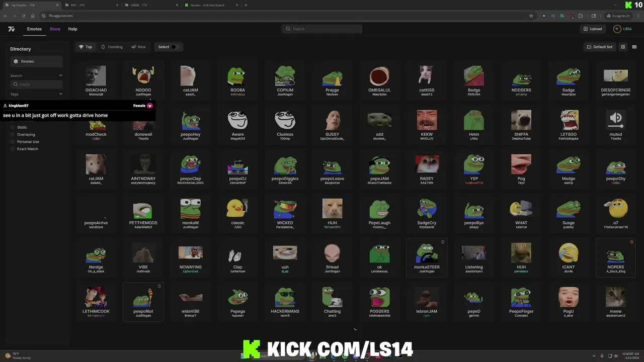Click the LS14 username link
This screenshot has height=362, width=644.
click(x=627, y=29)
